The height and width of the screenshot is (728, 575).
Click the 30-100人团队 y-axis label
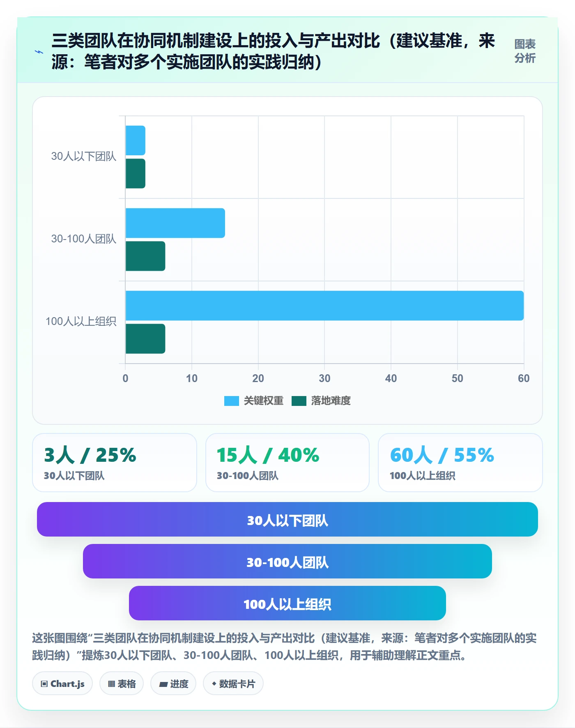[x=84, y=239]
